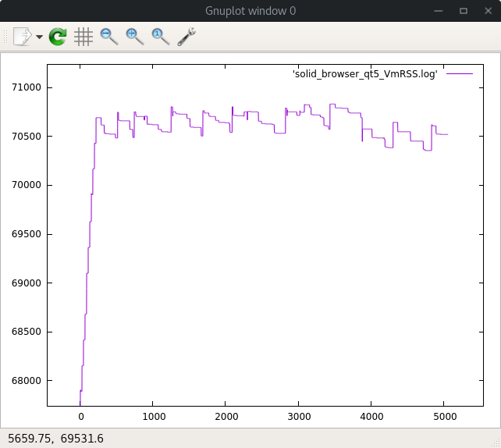Image resolution: width=501 pixels, height=448 pixels.
Task: Click the purple legend line sample
Action: point(460,74)
